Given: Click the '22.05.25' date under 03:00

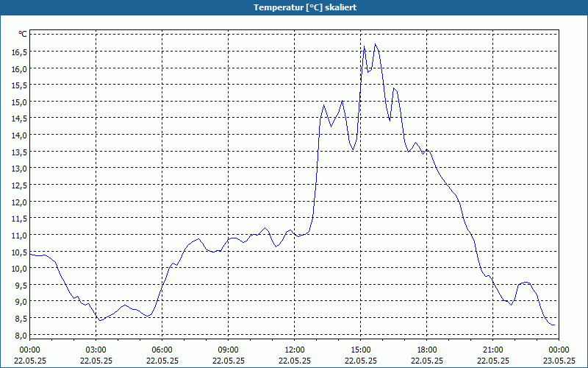Looking at the screenshot, I should 96,361.
